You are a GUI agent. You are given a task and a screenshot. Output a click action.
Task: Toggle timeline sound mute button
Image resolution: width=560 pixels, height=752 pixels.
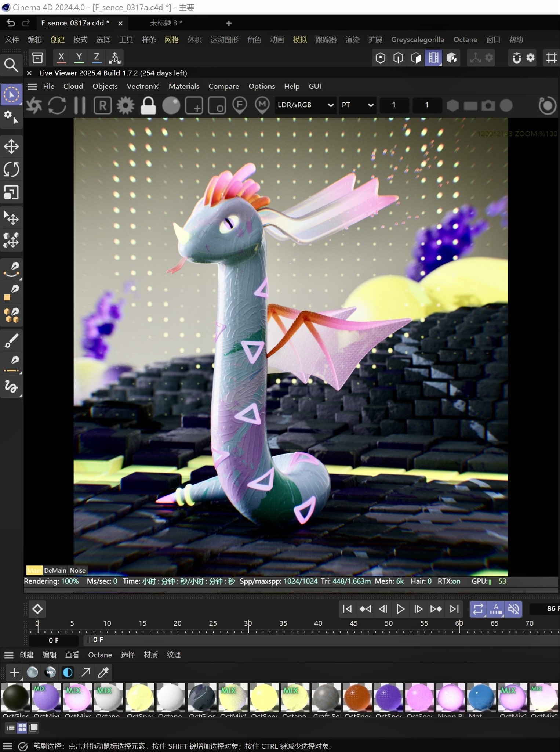click(513, 609)
